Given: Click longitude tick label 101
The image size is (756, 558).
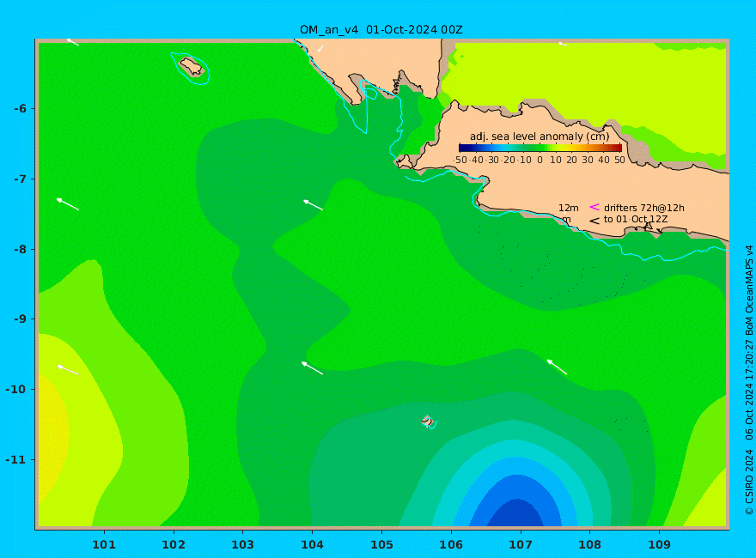Looking at the screenshot, I should [x=104, y=544].
